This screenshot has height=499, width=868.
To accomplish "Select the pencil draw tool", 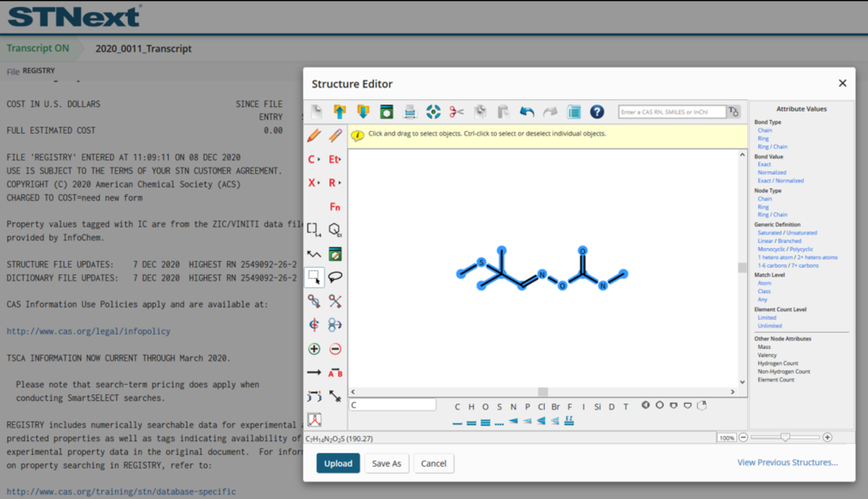I will point(314,136).
